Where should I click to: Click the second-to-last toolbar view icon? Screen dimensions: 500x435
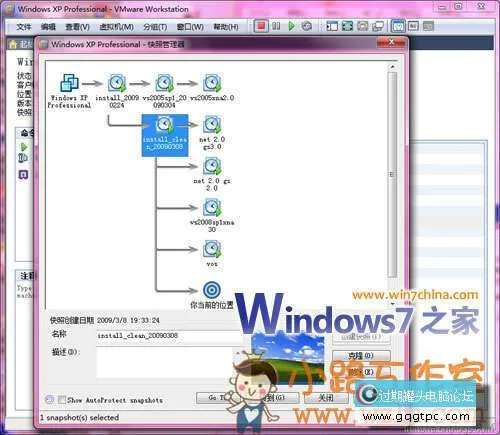413,26
